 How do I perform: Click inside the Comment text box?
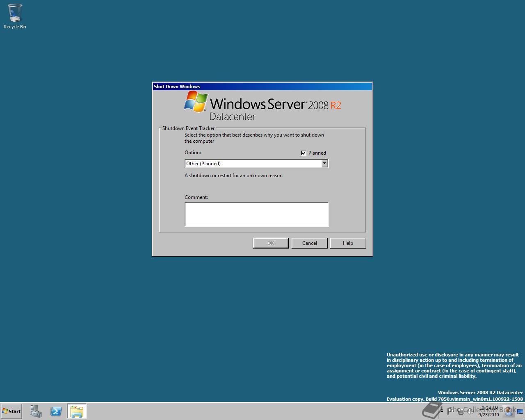pyautogui.click(x=257, y=215)
